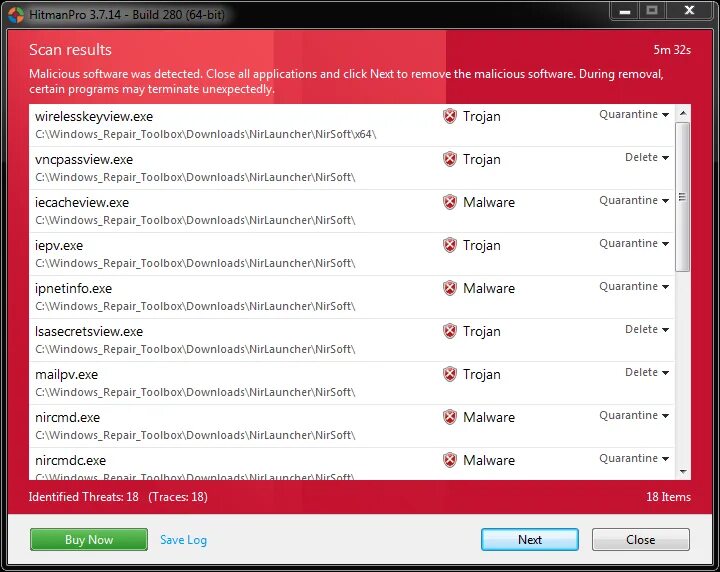Click the Close button at bottom right

(x=641, y=539)
